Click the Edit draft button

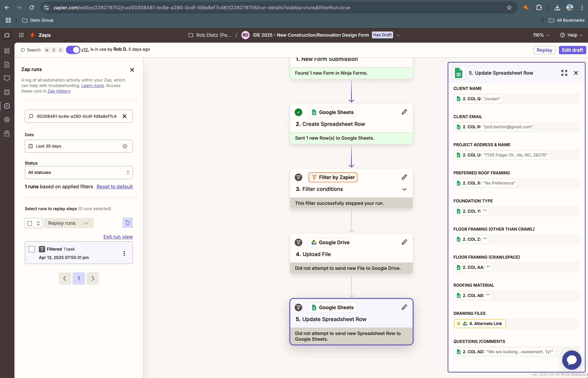coord(573,50)
